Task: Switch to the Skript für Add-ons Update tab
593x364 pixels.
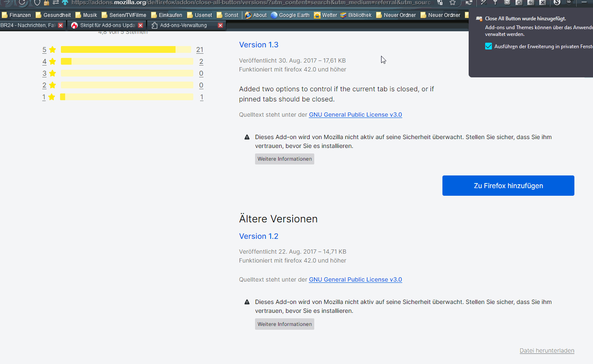Action: pyautogui.click(x=103, y=25)
